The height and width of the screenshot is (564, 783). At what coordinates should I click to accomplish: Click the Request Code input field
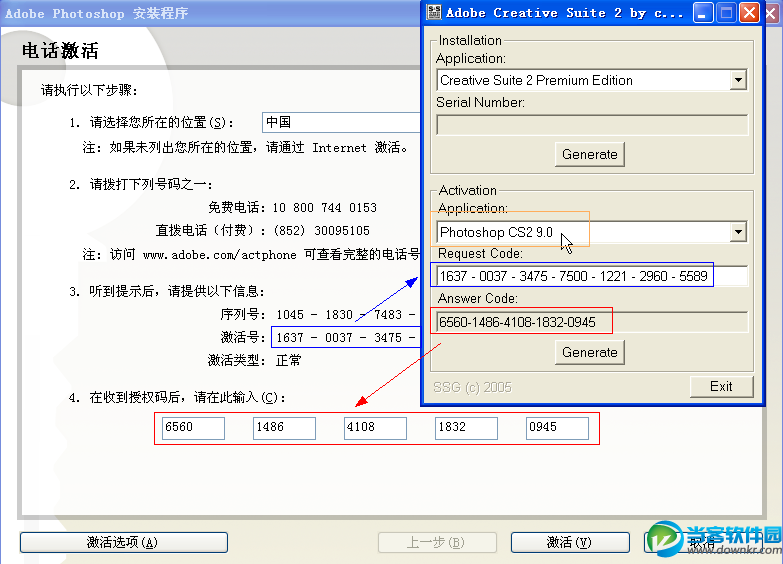click(592, 276)
